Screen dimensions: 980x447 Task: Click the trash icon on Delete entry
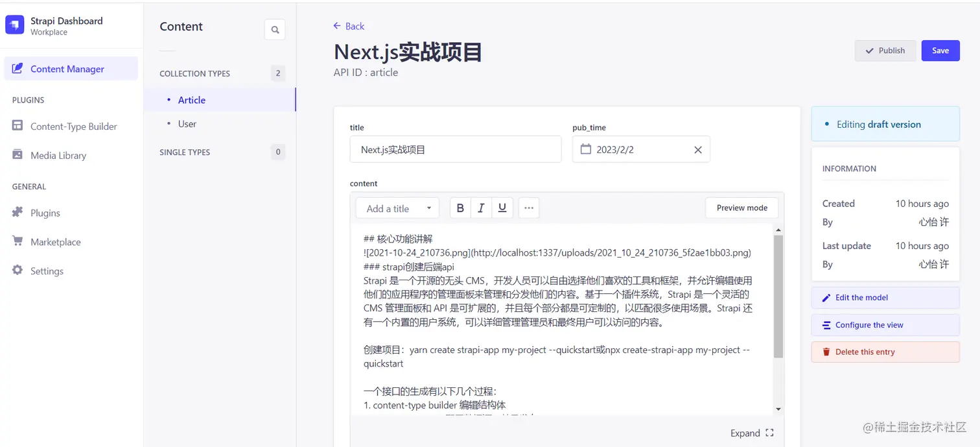tap(826, 352)
